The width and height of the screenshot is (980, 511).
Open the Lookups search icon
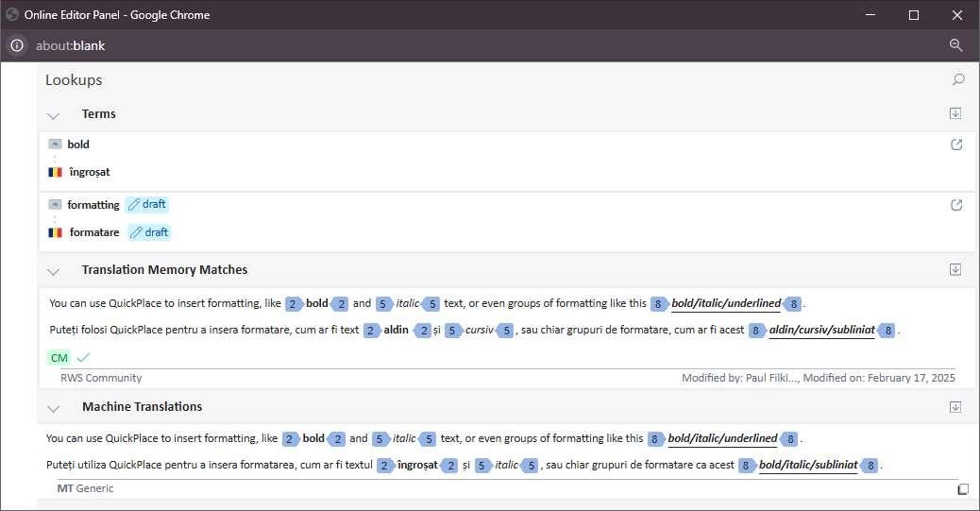958,79
